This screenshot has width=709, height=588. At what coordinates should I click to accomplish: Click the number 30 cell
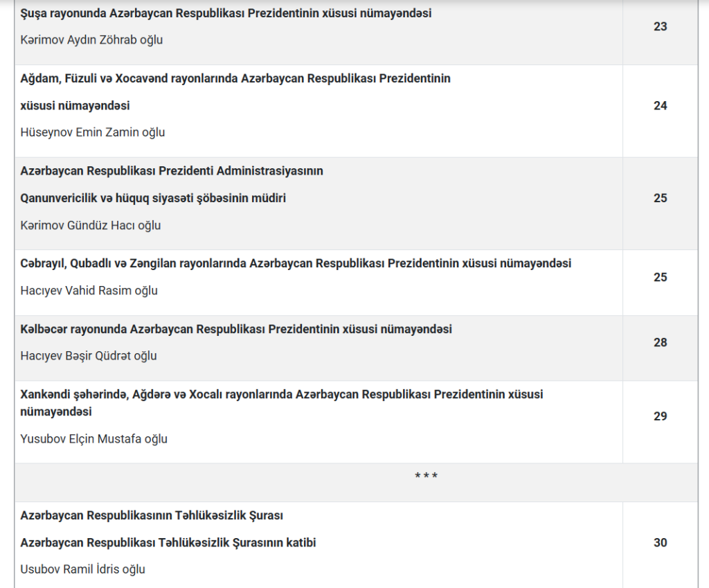660,542
